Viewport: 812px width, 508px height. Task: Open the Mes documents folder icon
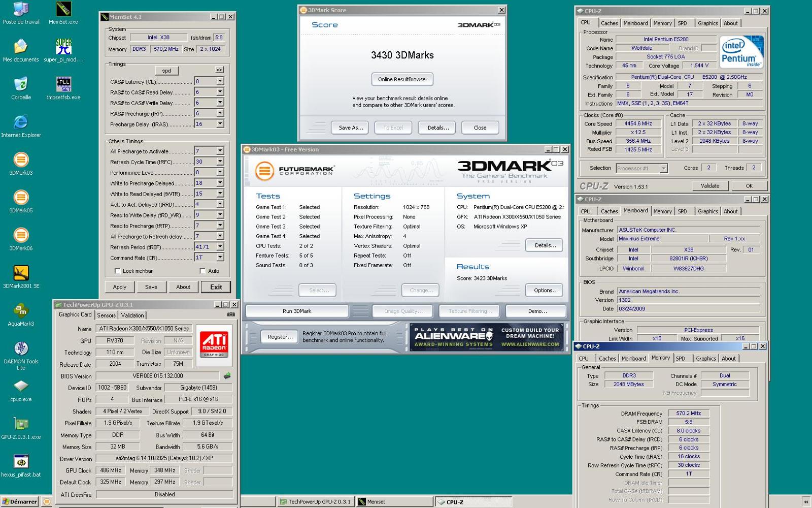coord(21,51)
